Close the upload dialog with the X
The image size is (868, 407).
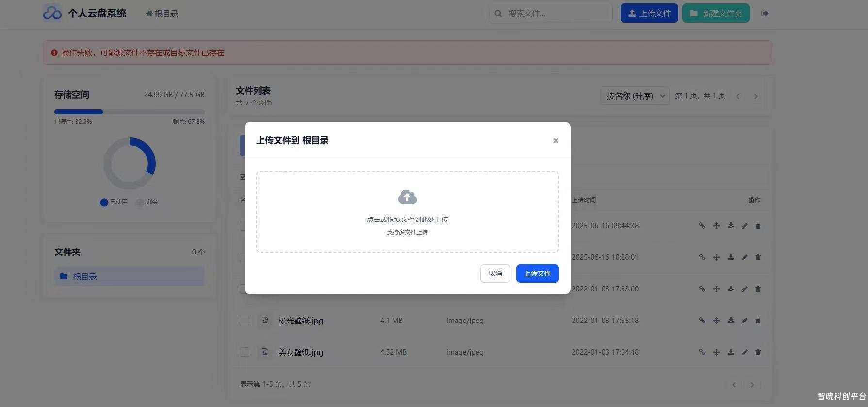coord(556,141)
